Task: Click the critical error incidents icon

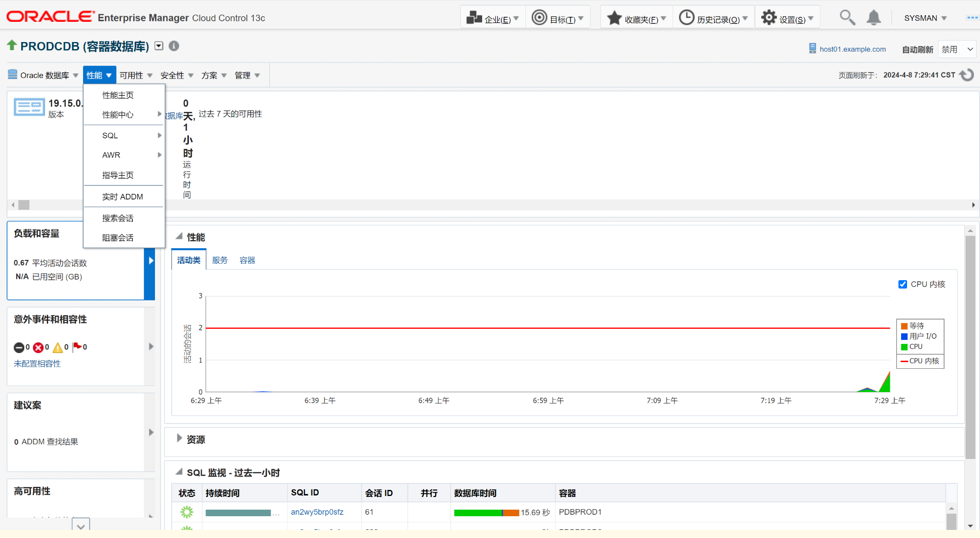Action: pos(38,348)
